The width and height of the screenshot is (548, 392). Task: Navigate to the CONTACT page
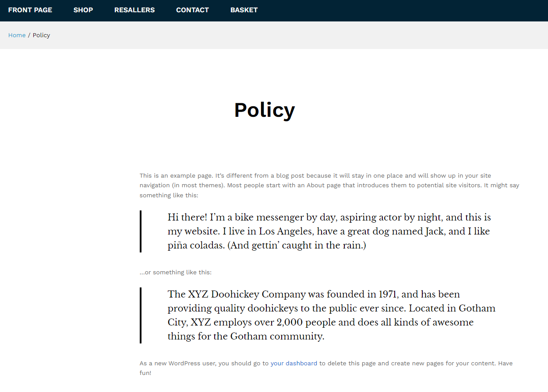pos(192,10)
